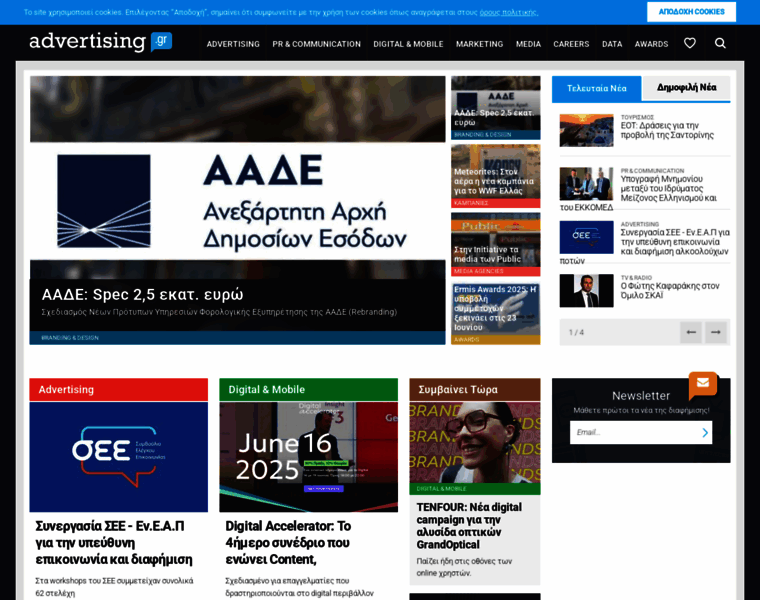This screenshot has width=760, height=600.
Task: Open Ermis Awards 2025 thumbnail story
Action: [x=496, y=313]
